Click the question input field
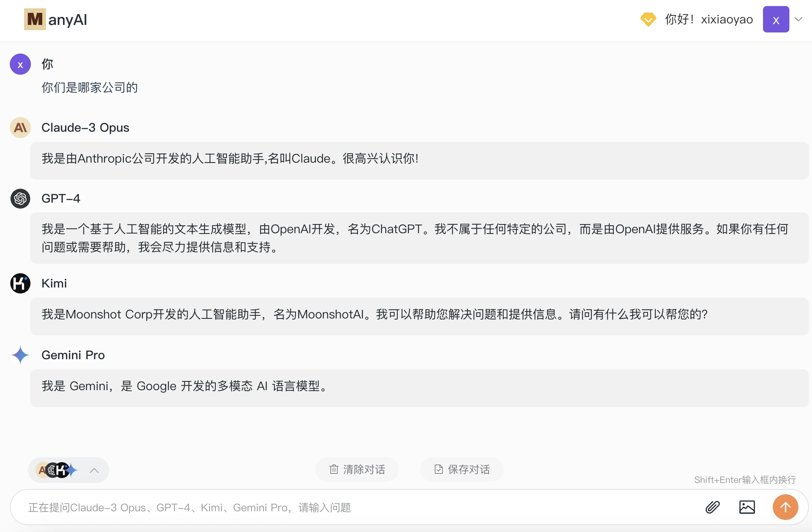Image resolution: width=812 pixels, height=532 pixels. [x=339, y=507]
